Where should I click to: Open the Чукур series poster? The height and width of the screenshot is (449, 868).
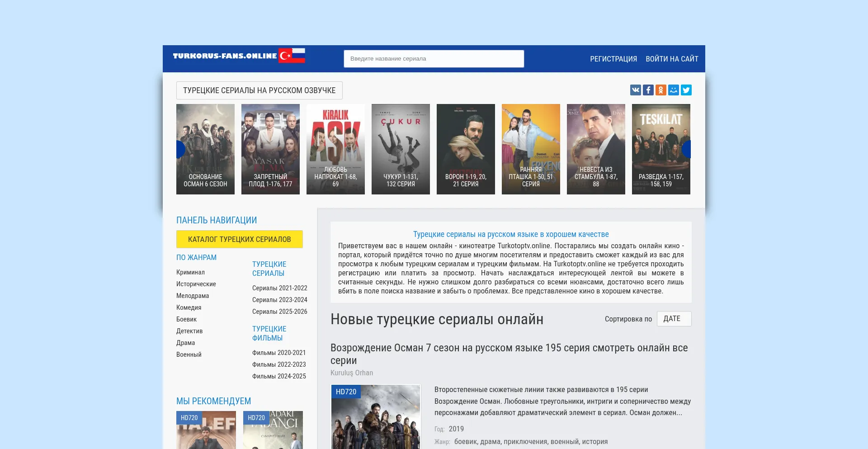[401, 149]
